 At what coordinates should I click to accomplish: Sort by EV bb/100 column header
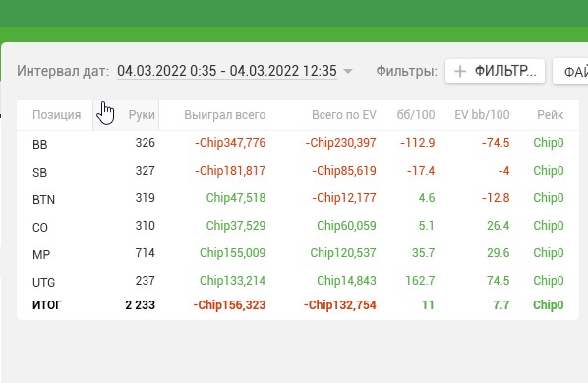click(x=482, y=115)
